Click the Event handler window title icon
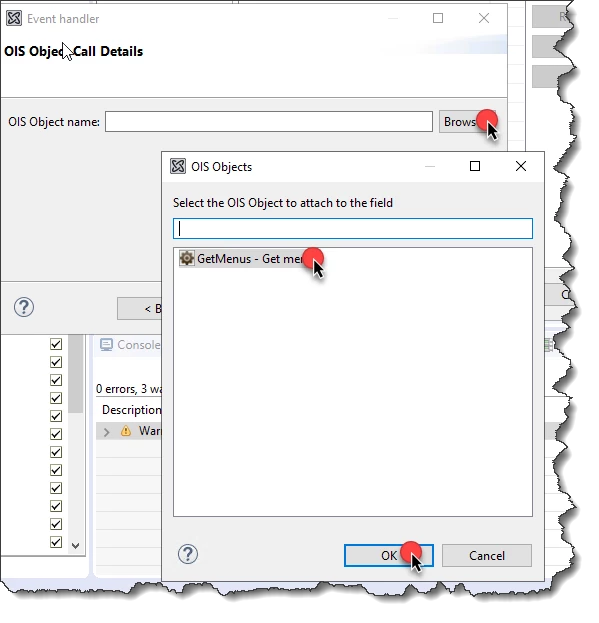This screenshot has width=599, height=623. tap(14, 18)
